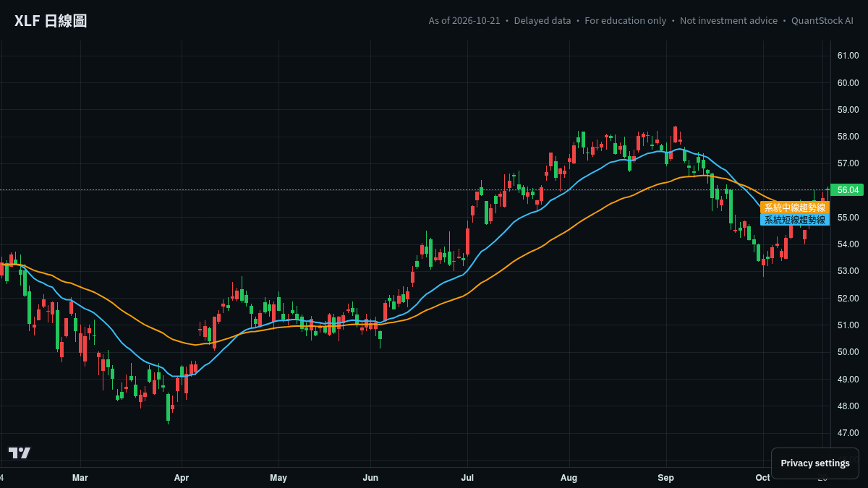Select the orange 系統中線趨勢線 label

(794, 207)
